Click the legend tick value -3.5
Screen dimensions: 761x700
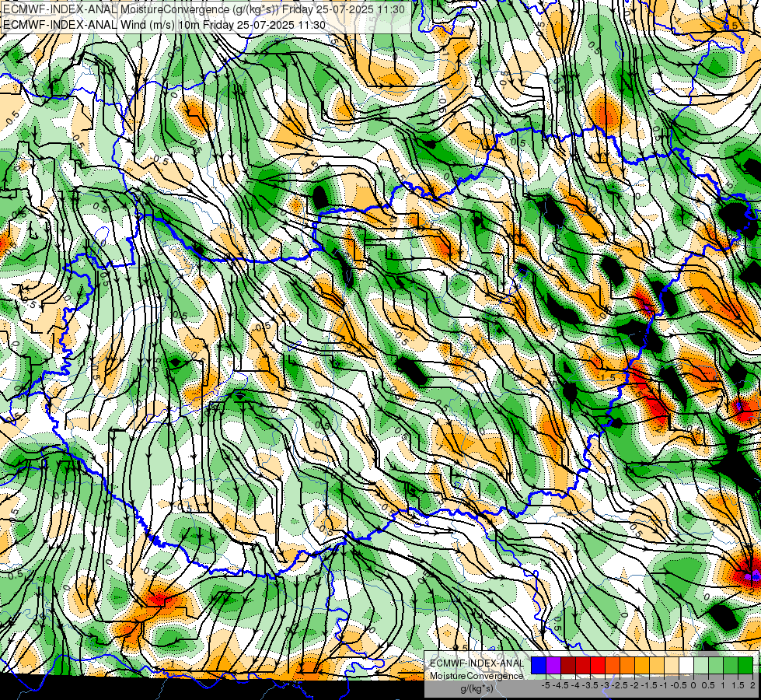click(x=591, y=685)
